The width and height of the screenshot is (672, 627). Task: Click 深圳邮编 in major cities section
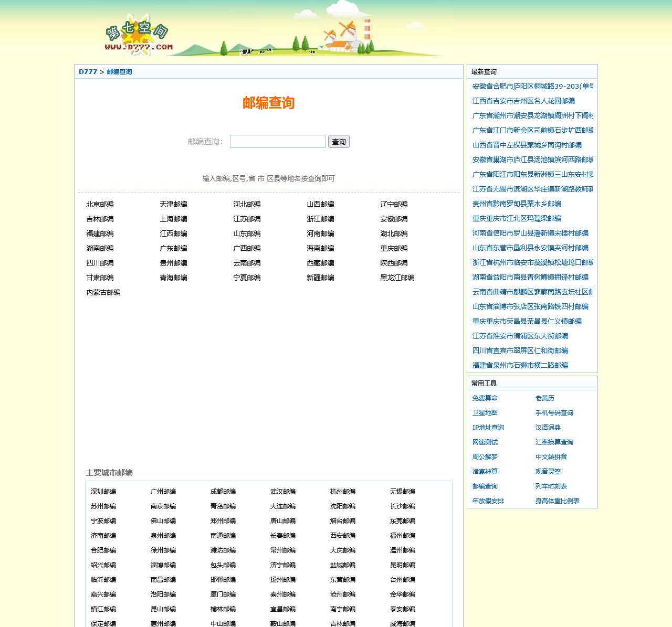coord(102,492)
